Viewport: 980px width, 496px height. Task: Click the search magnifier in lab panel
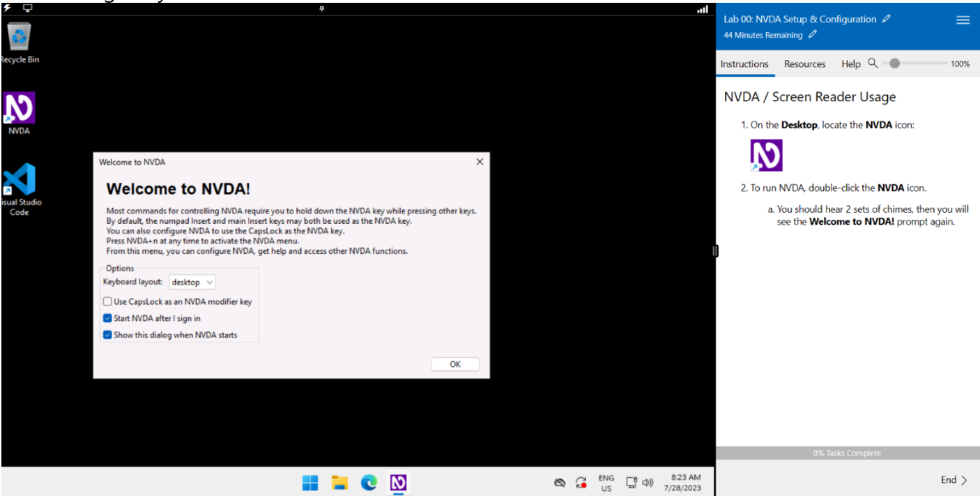pos(873,63)
